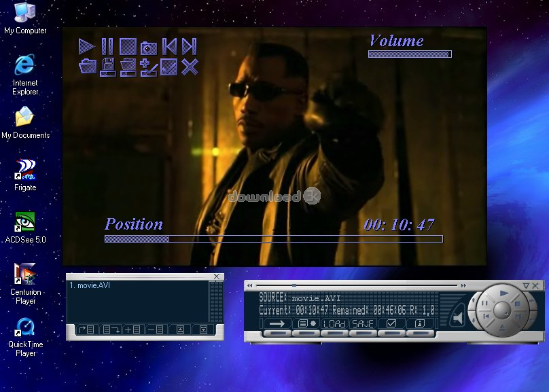
Task: Start playback with the video overlay Play icon
Action: (x=86, y=47)
